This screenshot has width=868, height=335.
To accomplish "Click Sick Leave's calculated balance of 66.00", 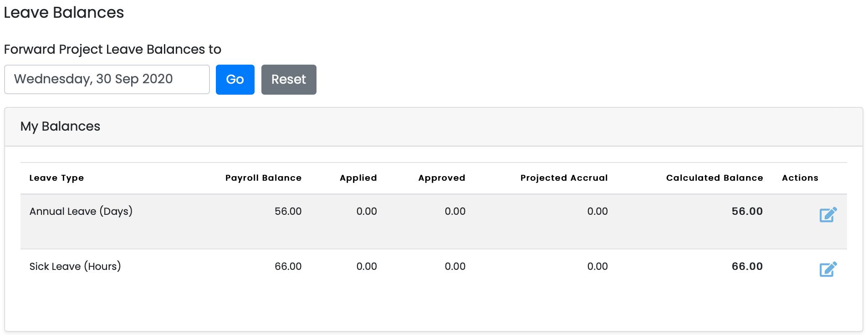I will [x=747, y=266].
